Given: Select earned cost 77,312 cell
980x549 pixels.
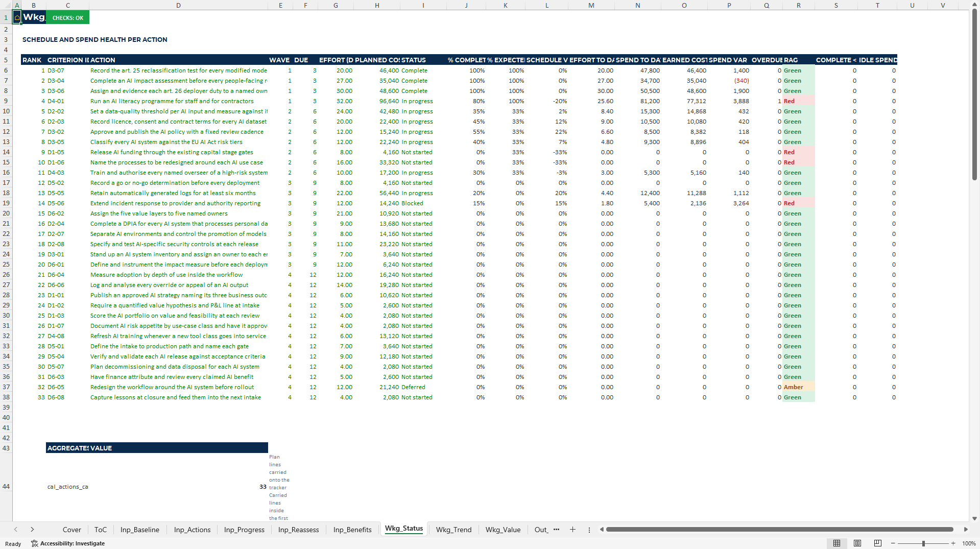Looking at the screenshot, I should pyautogui.click(x=684, y=101).
